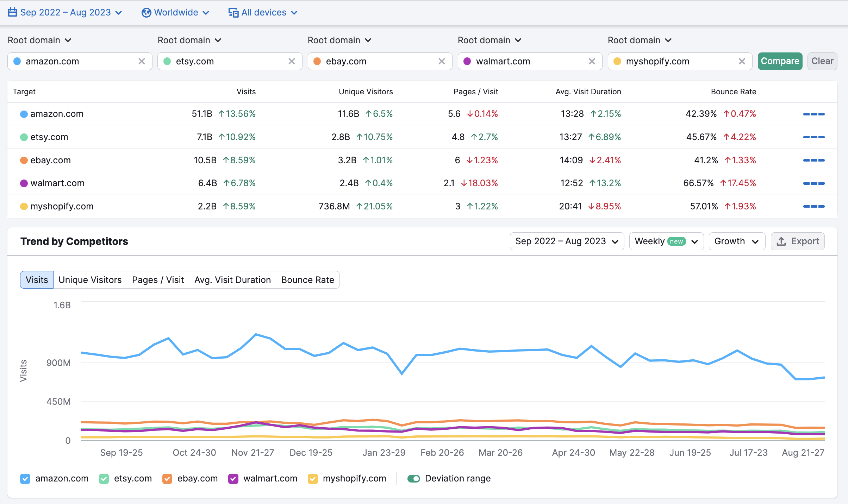Uncheck amazon.com in the chart legend
Image resolution: width=848 pixels, height=504 pixels.
(x=25, y=479)
